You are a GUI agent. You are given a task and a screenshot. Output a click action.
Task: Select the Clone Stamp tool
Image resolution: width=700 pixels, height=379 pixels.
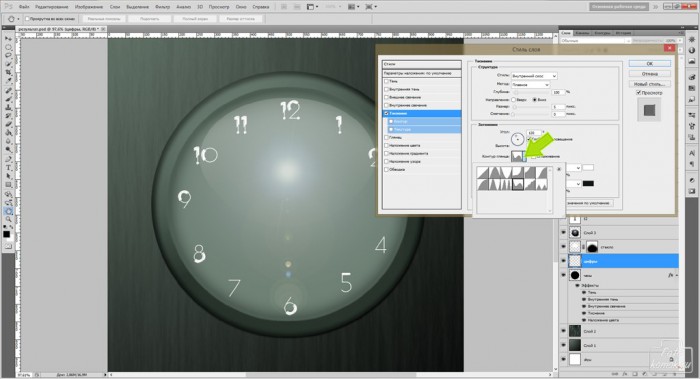point(8,108)
